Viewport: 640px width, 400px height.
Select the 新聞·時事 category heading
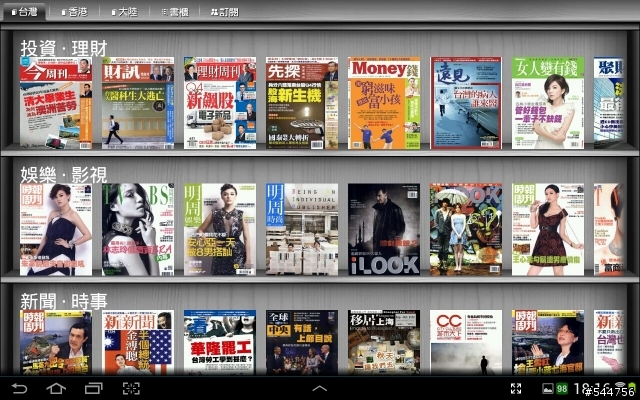64,302
